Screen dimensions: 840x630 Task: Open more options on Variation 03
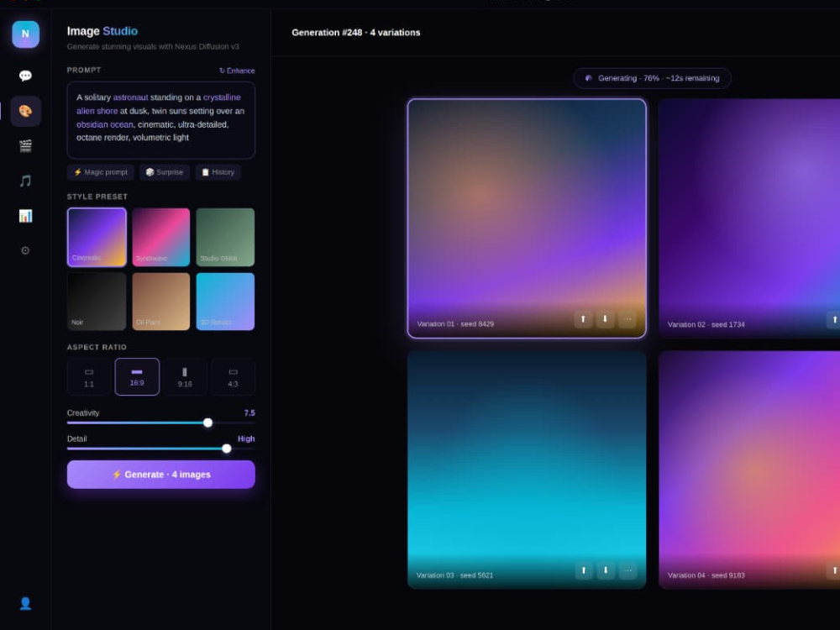[x=627, y=570]
